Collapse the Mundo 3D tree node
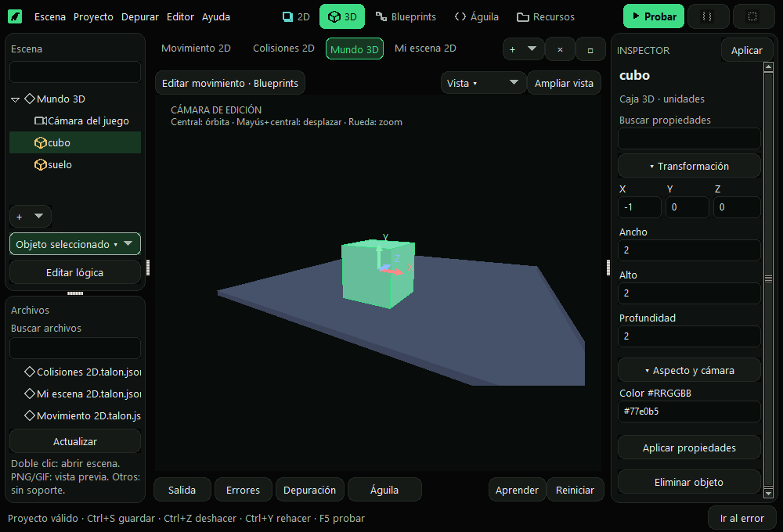783x532 pixels. click(x=15, y=99)
